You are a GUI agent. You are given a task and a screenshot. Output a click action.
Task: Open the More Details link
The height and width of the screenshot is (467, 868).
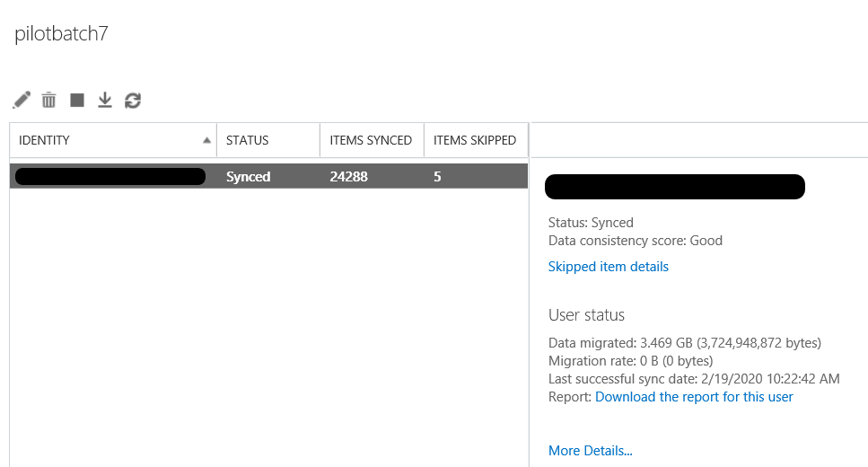(x=590, y=450)
